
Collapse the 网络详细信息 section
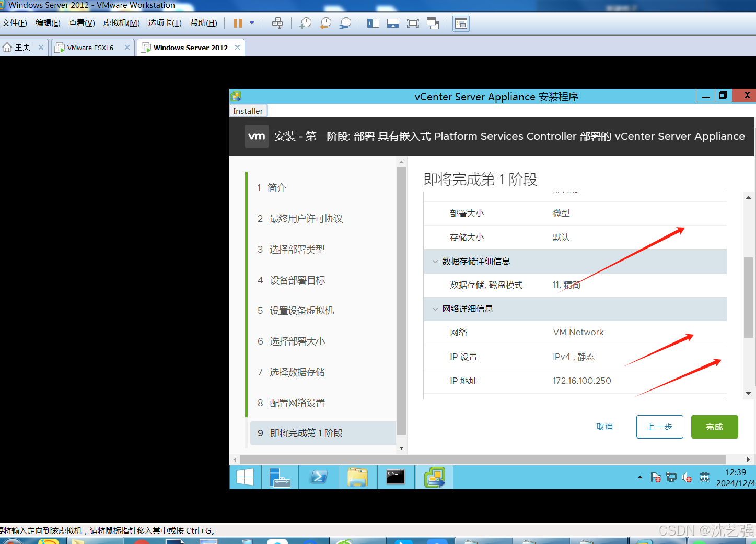pyautogui.click(x=435, y=309)
